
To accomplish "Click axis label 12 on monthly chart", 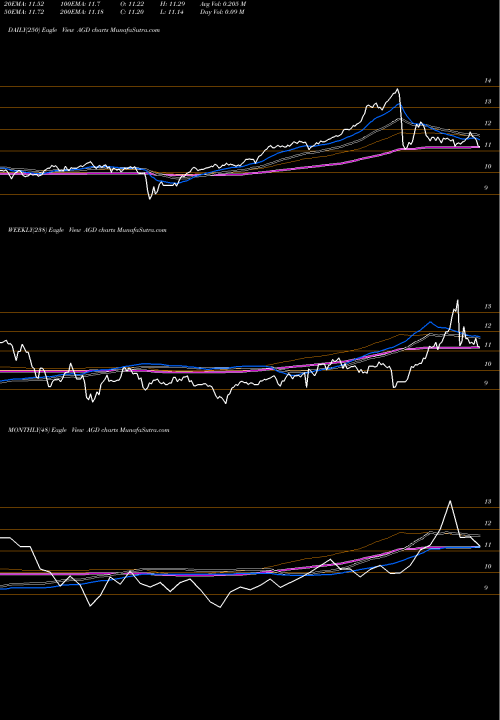I will [x=488, y=523].
